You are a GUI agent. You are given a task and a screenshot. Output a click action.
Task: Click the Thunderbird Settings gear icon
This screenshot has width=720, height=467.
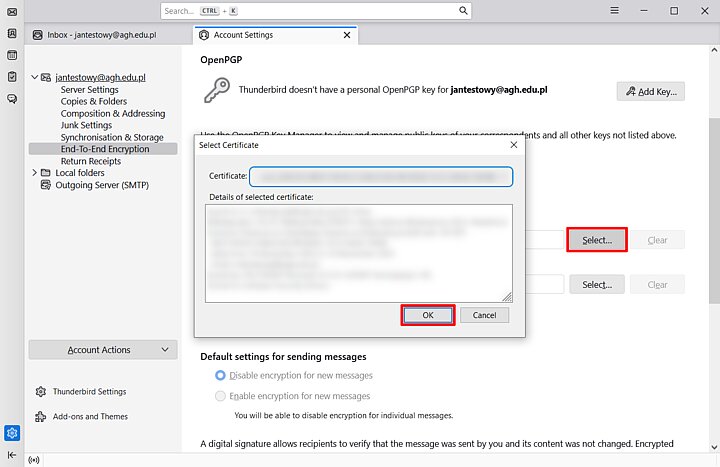point(40,392)
